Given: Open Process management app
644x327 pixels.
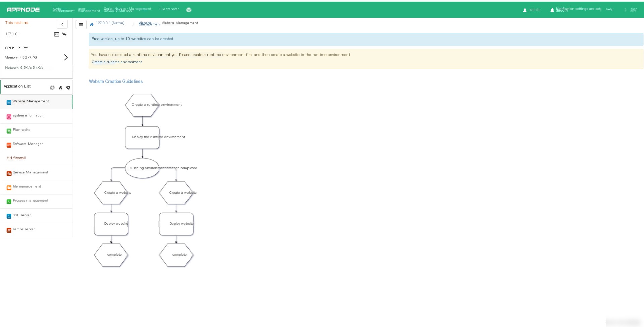Looking at the screenshot, I should (x=36, y=201).
